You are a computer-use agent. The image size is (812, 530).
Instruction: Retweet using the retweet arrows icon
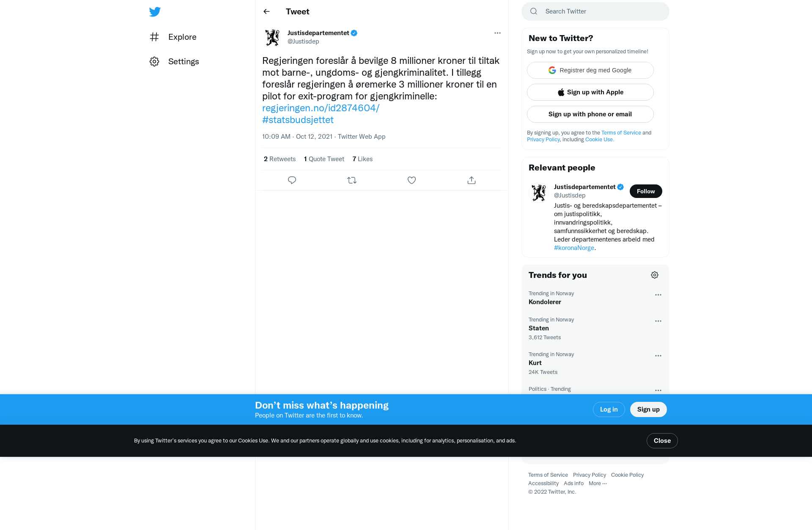[x=352, y=180]
